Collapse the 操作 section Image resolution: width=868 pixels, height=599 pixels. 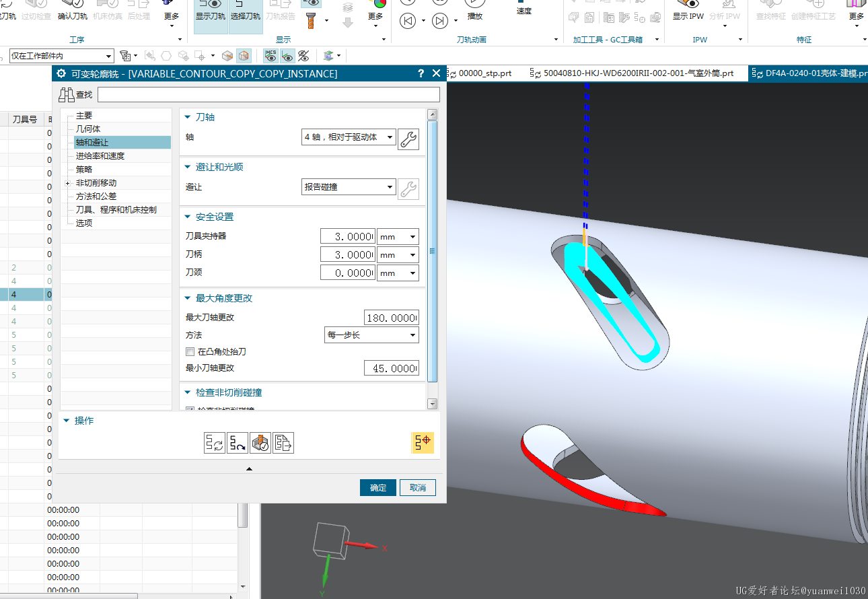67,421
